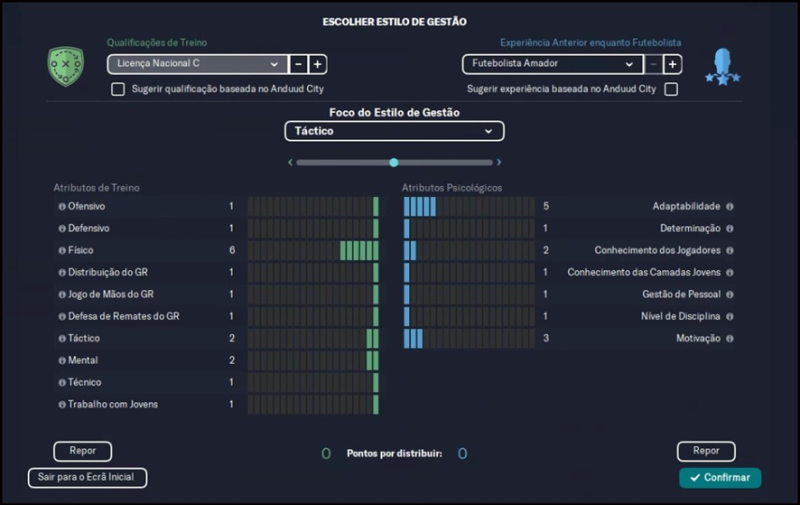The height and width of the screenshot is (505, 800).
Task: Open the Licença Nacional C dropdown
Action: pyautogui.click(x=196, y=64)
